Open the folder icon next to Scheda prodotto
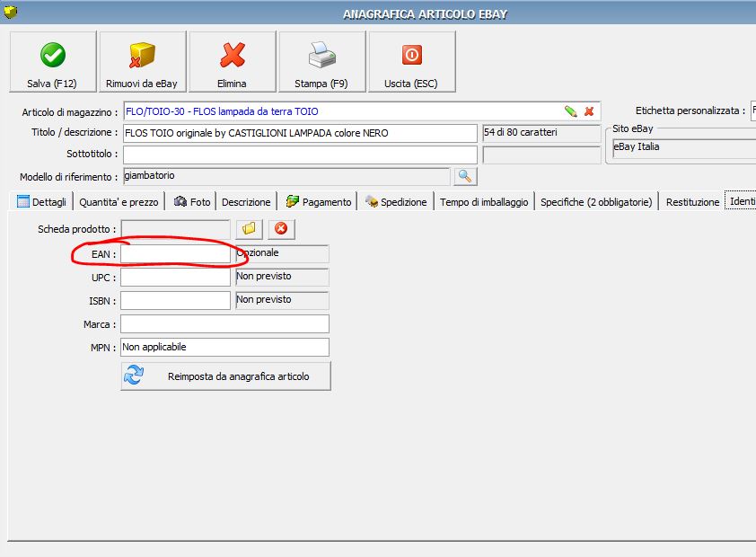 pos(249,228)
